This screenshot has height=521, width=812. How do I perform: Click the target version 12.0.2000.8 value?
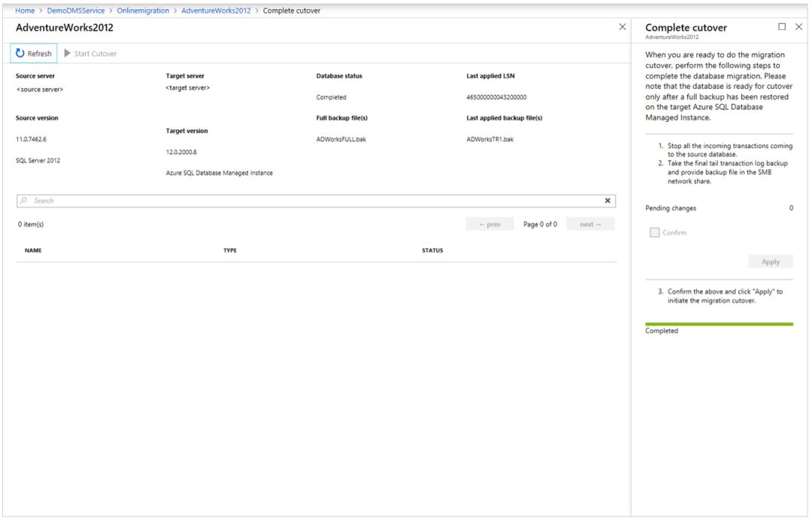(x=181, y=153)
